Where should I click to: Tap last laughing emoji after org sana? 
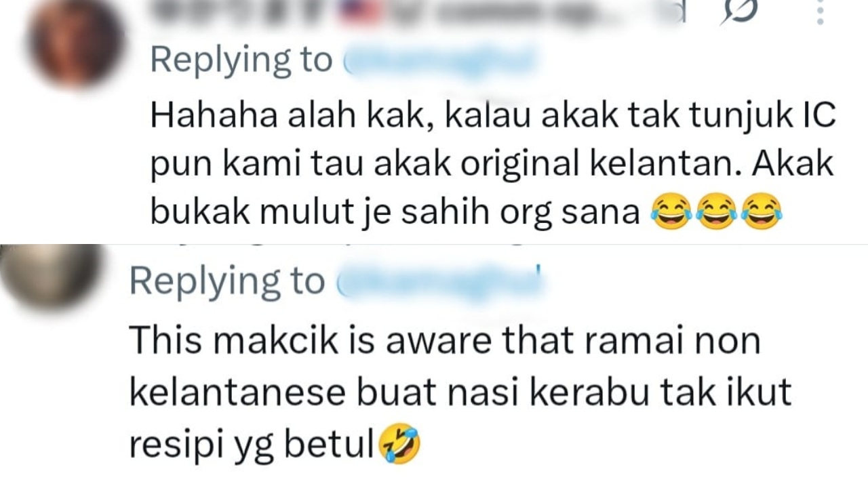762,212
